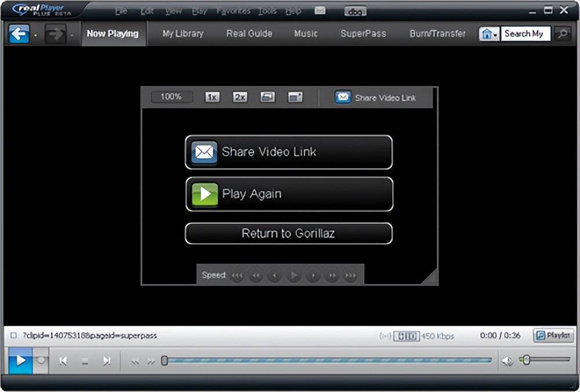
Task: Click the main blue Play button
Action: 21,361
